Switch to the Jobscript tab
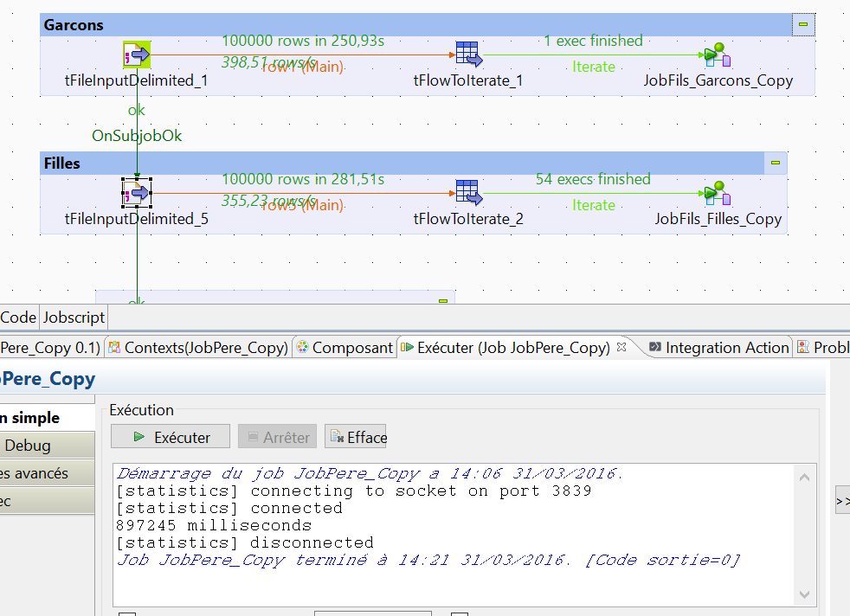The height and width of the screenshot is (616, 850). [x=74, y=318]
